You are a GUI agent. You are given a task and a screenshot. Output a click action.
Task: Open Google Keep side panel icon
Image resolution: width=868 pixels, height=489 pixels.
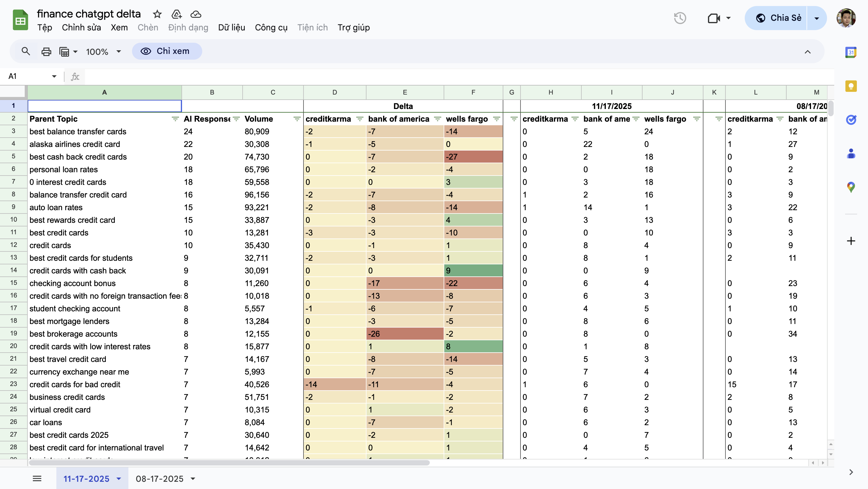click(851, 86)
